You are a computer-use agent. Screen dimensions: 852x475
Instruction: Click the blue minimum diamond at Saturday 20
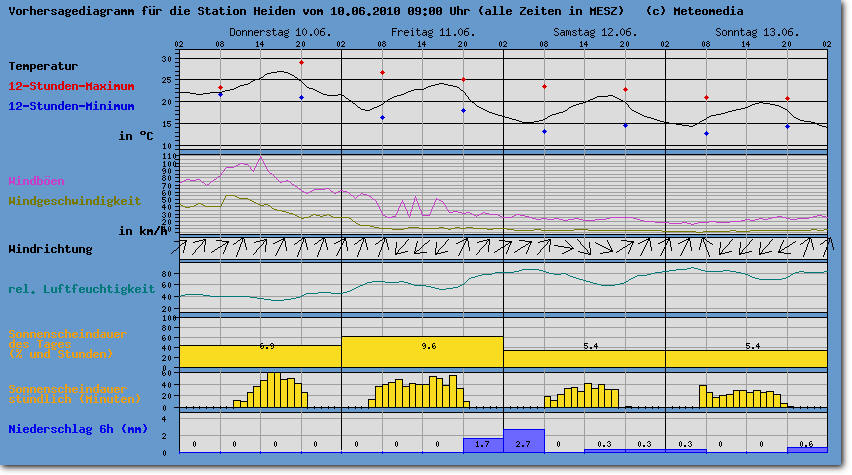coord(625,126)
